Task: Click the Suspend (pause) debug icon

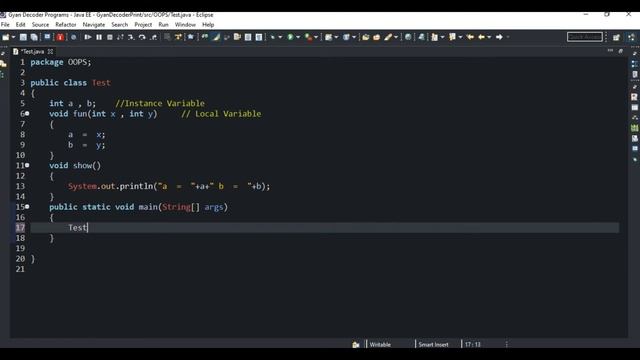Action: (x=99, y=37)
